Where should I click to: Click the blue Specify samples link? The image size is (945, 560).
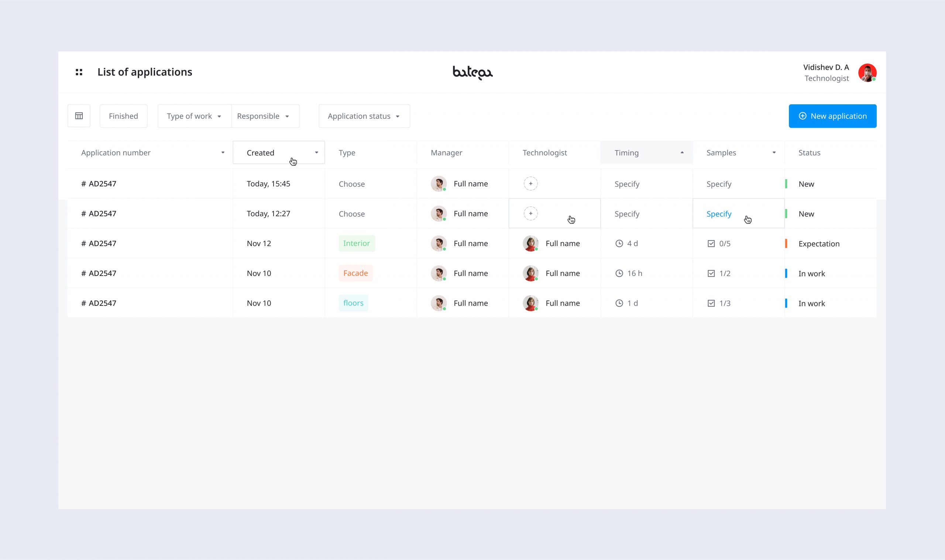(x=718, y=214)
